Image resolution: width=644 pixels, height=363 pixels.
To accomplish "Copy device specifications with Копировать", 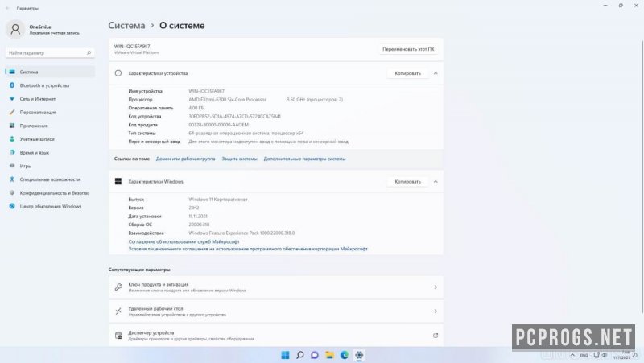I will click(x=407, y=73).
